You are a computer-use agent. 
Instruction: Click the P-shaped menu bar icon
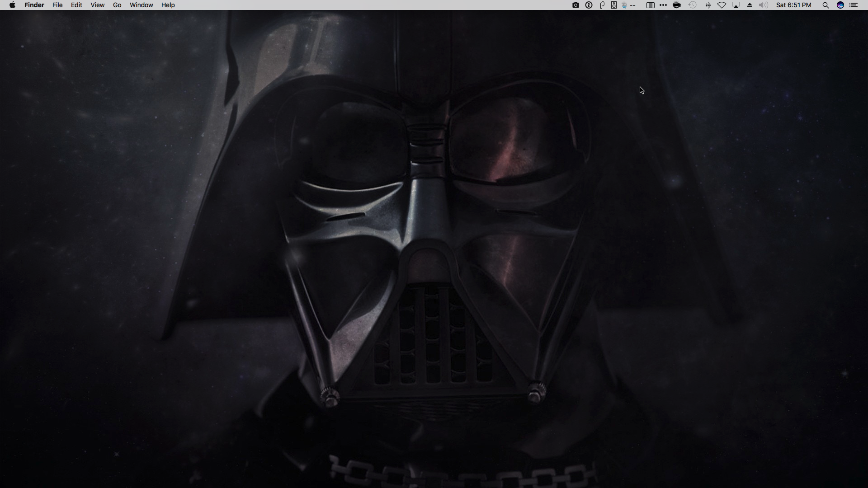tap(602, 5)
